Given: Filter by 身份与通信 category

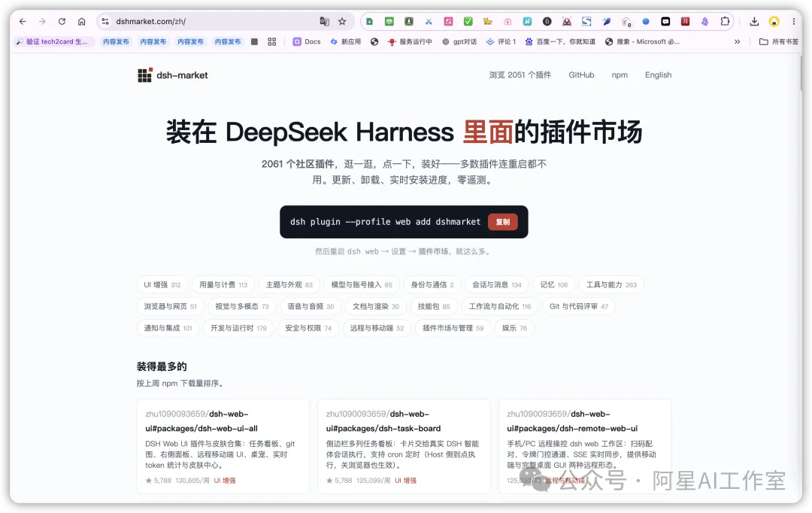Looking at the screenshot, I should click(432, 284).
